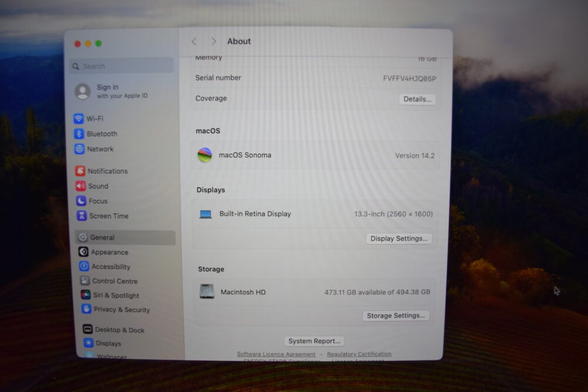Close the window with the red button

pyautogui.click(x=78, y=44)
